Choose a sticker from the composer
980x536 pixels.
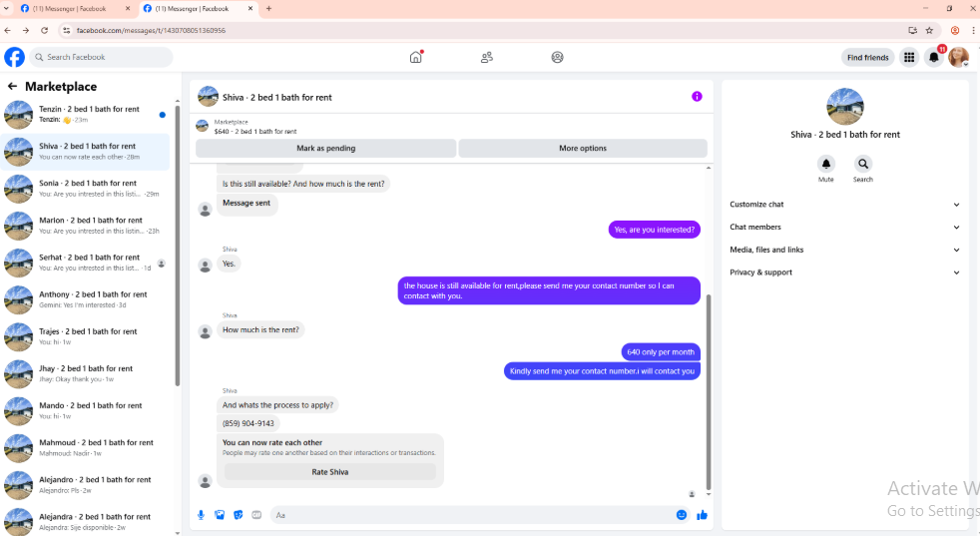[x=239, y=515]
